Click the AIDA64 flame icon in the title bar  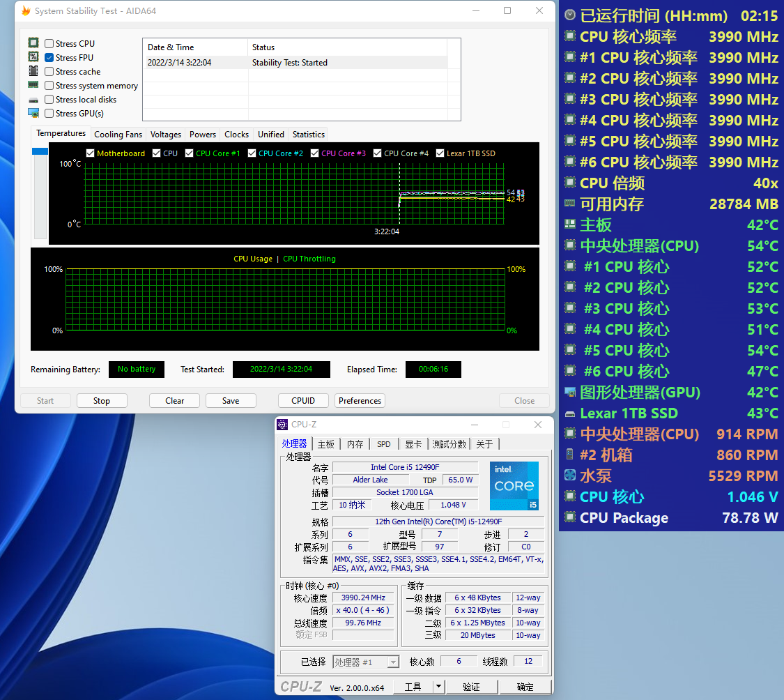[x=26, y=10]
